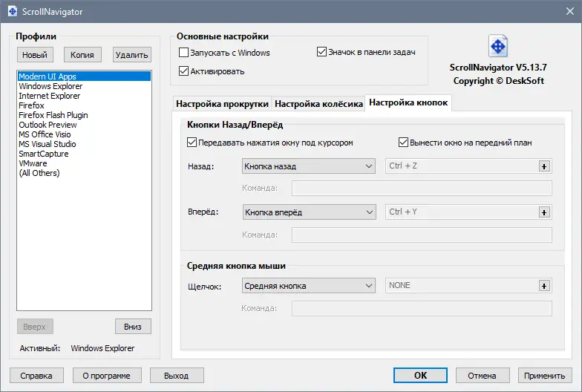582x392 pixels.
Task: Click the plus button next to Ctrl + Y
Action: pyautogui.click(x=544, y=212)
